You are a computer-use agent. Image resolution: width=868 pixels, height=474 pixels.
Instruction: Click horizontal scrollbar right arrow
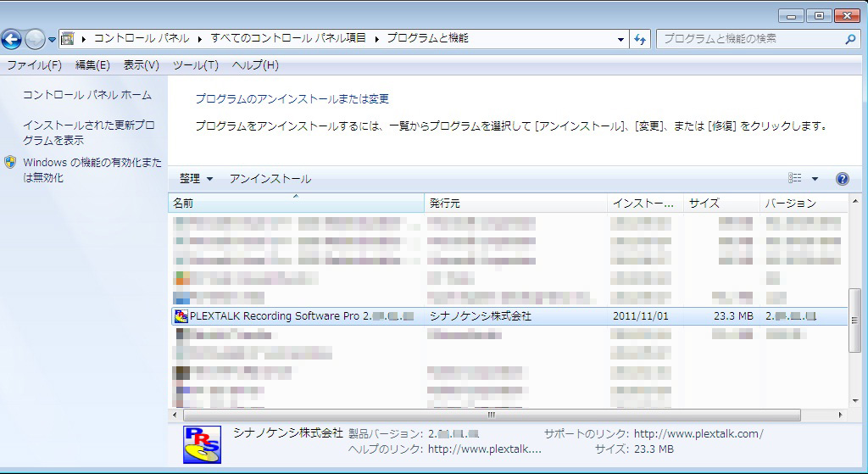[x=840, y=415]
